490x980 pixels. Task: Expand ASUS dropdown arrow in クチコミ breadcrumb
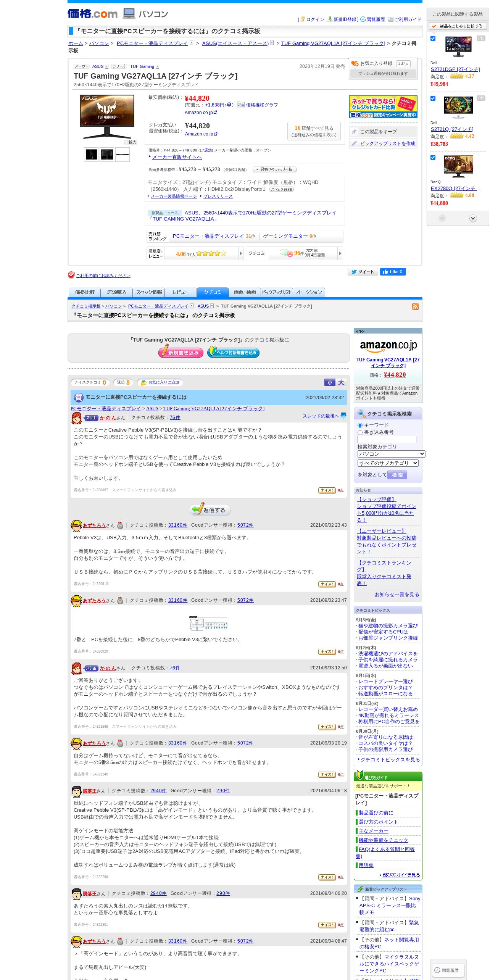click(x=212, y=306)
